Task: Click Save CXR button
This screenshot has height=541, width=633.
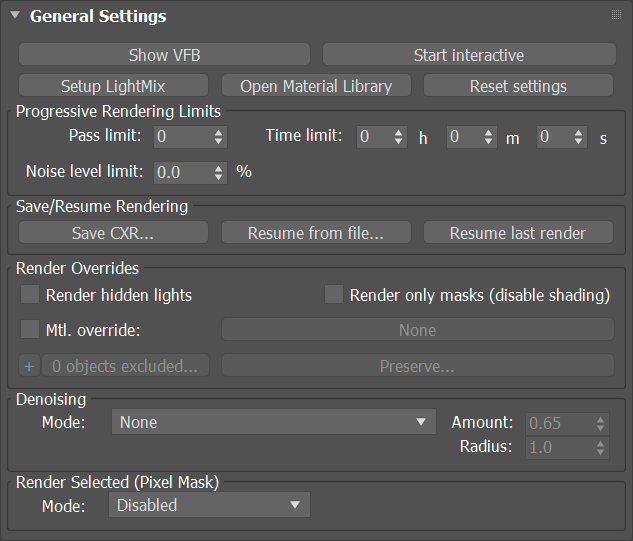Action: click(x=113, y=233)
